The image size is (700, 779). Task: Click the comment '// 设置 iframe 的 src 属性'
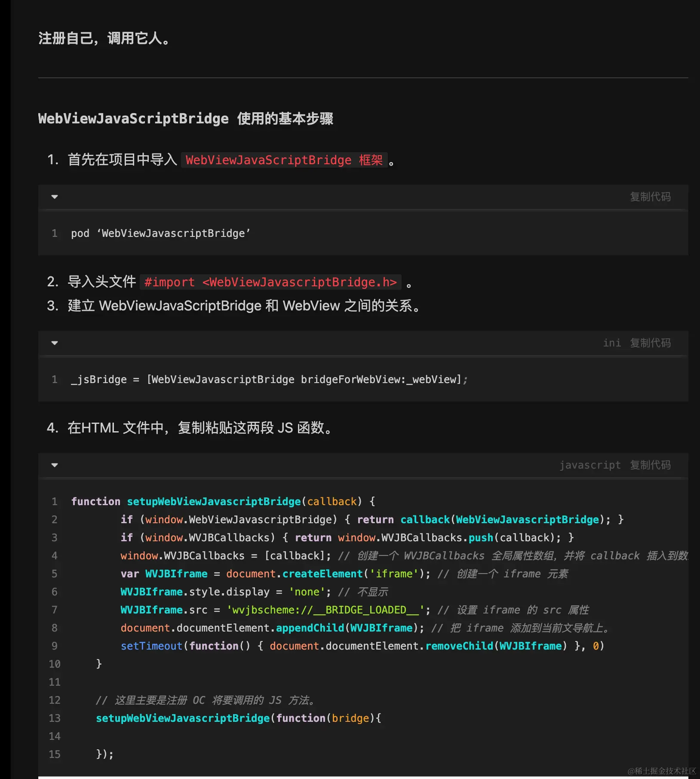coord(513,610)
